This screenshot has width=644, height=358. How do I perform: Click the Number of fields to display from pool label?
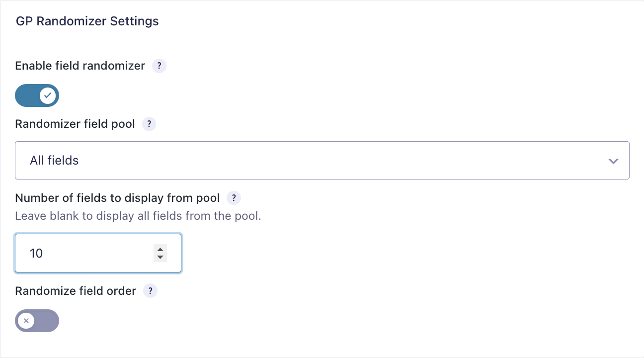pos(117,198)
